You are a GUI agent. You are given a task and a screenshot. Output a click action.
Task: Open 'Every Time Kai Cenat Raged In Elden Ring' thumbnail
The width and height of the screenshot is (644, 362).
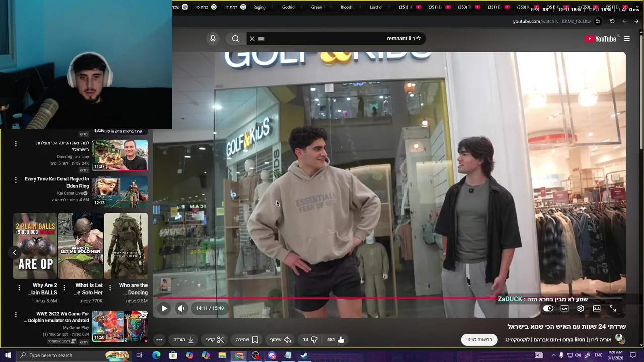[x=120, y=192]
